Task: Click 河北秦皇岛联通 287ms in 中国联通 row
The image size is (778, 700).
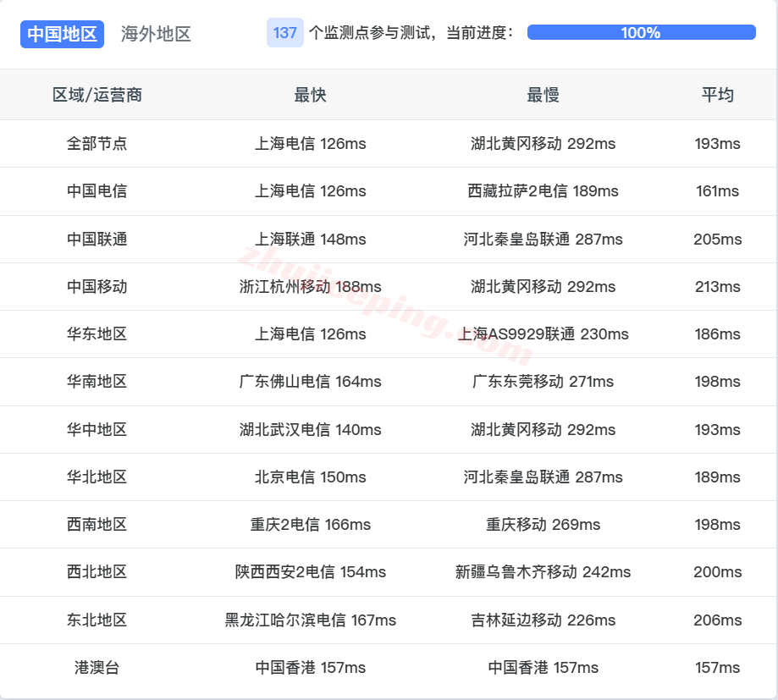Action: 543,240
